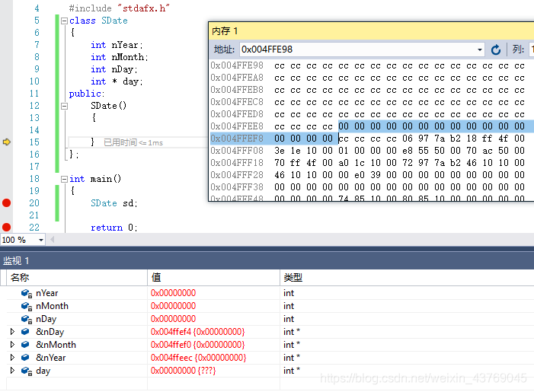Collapse the class SDate code block
This screenshot has height=392, width=534.
[64, 21]
